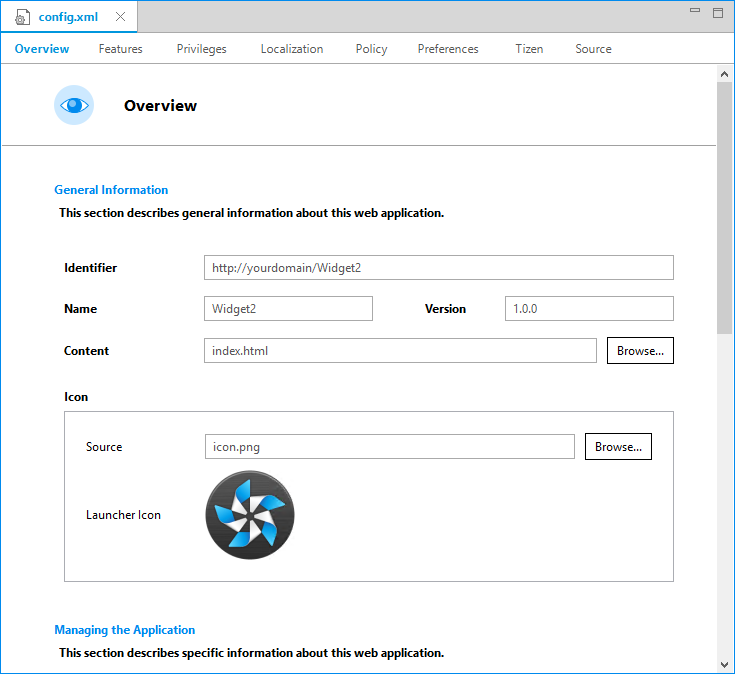View the Source tab
This screenshot has width=735, height=674.
[593, 49]
